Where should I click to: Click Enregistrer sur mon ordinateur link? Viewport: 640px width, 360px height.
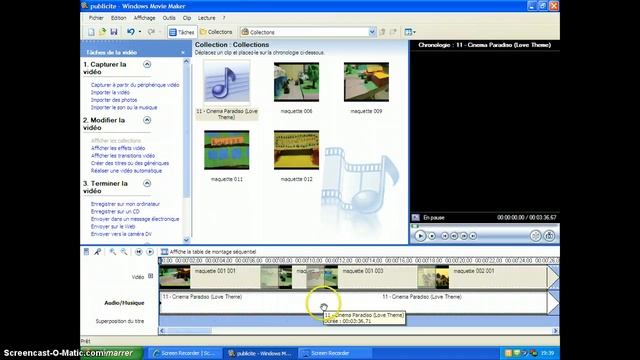(125, 204)
